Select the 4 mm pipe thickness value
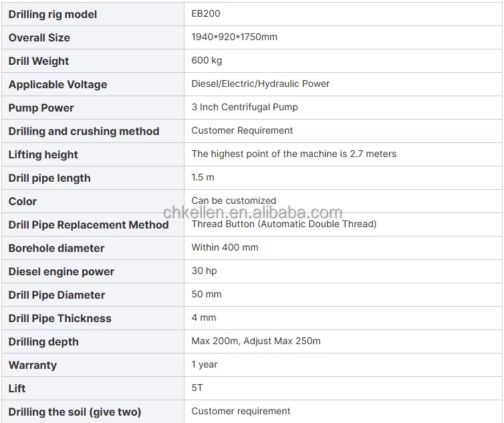Viewport: 504px width, 423px height. [204, 317]
